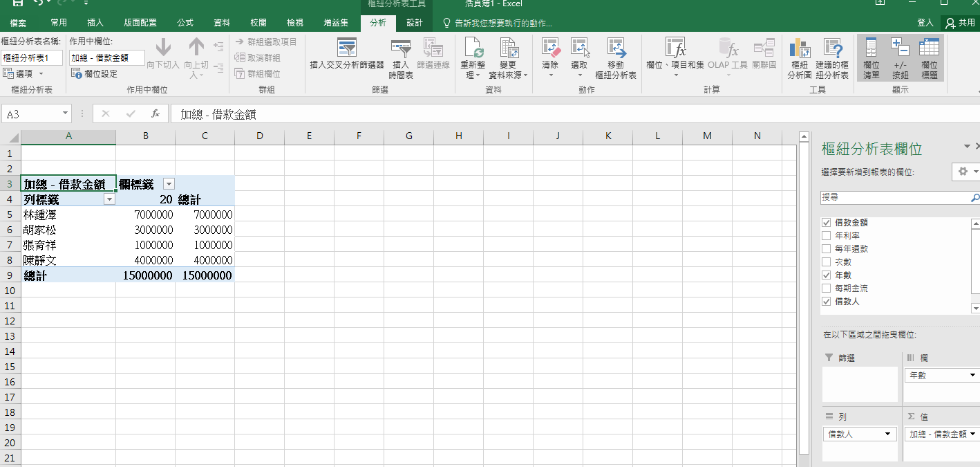Switch to the 公式 (Formulas) tab
Image resolution: width=980 pixels, height=467 pixels.
coord(185,23)
